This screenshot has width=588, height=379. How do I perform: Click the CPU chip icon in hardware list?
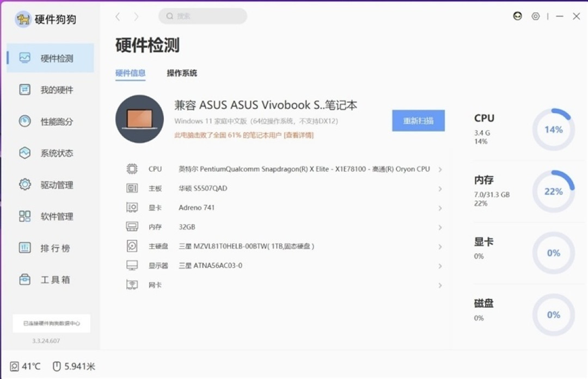[132, 169]
